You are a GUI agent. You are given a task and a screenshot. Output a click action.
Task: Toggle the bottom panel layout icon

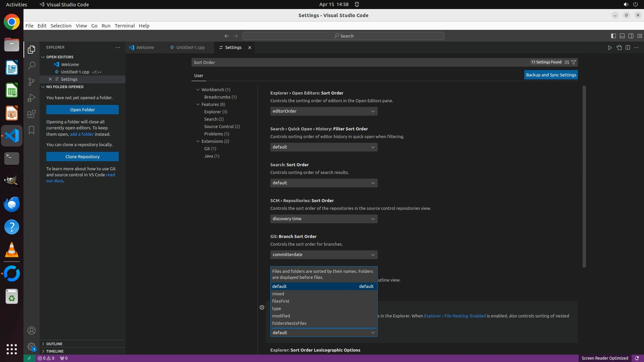pos(622,36)
